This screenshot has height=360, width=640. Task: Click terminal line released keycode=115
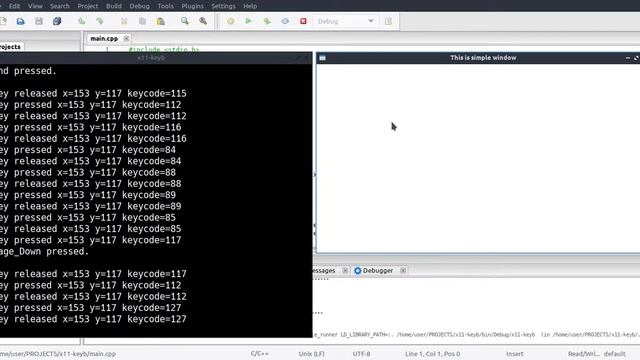click(93, 93)
